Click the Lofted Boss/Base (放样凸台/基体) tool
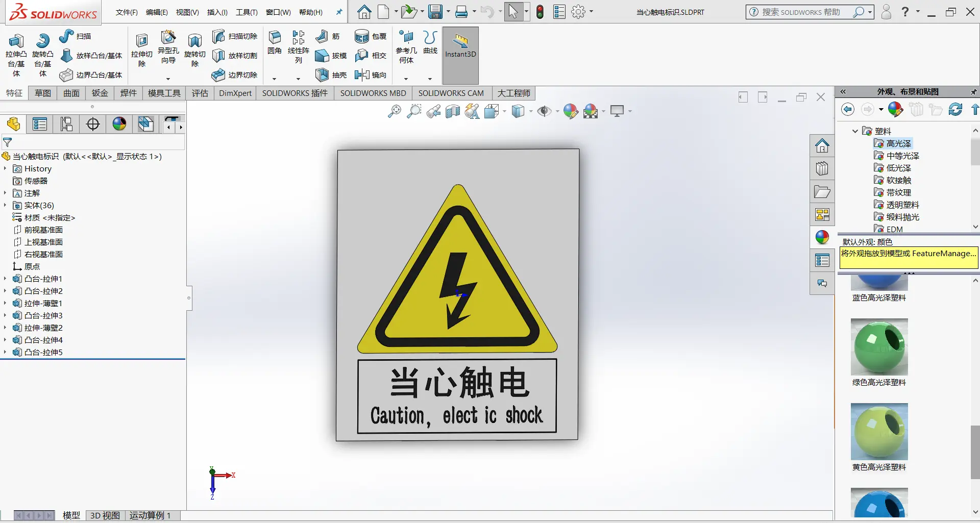980x523 pixels. click(x=91, y=56)
